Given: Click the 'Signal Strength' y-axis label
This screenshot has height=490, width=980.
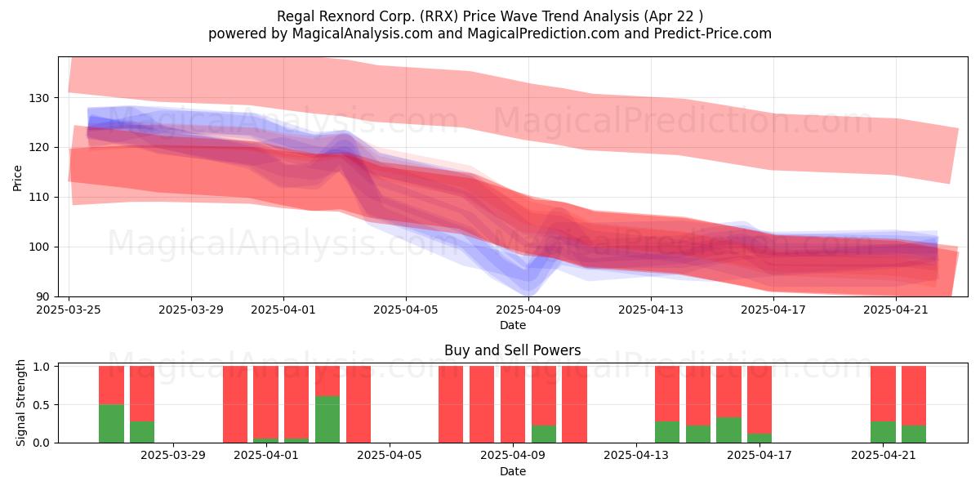Looking at the screenshot, I should [21, 403].
